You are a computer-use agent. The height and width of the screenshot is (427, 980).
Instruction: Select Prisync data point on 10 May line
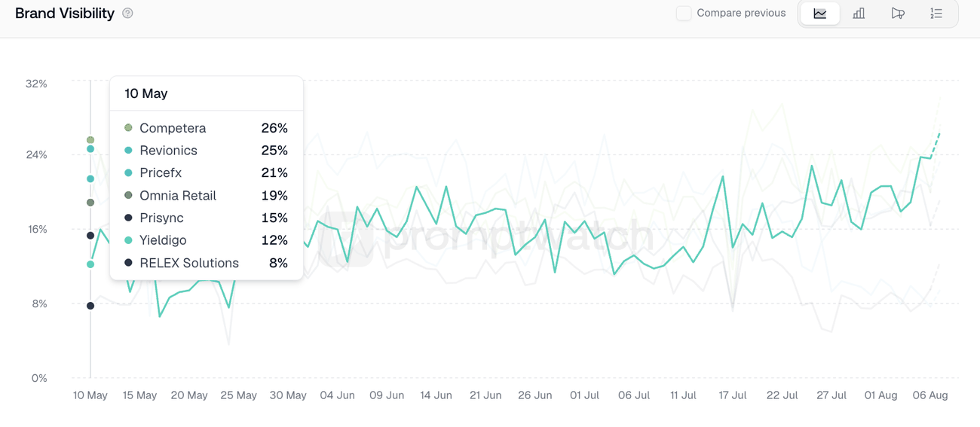tap(90, 236)
